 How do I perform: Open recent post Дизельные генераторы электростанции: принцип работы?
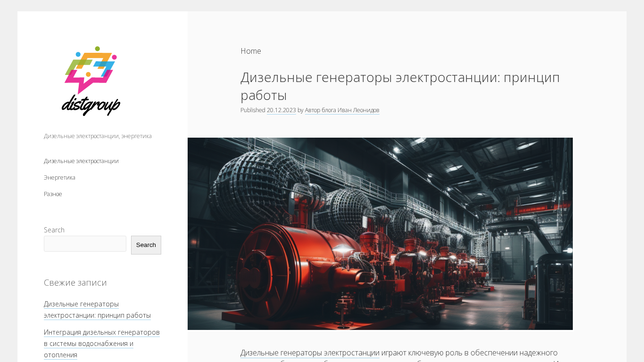click(97, 310)
